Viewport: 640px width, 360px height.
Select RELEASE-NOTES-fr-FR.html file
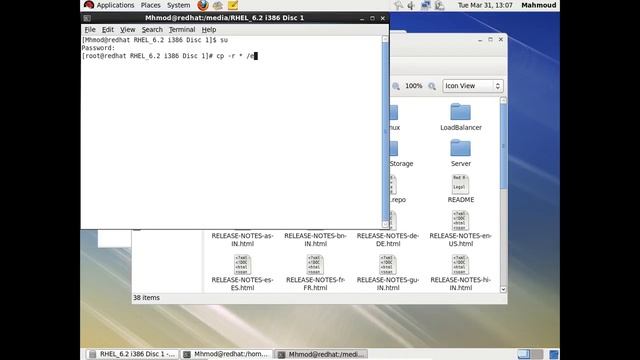(315, 273)
